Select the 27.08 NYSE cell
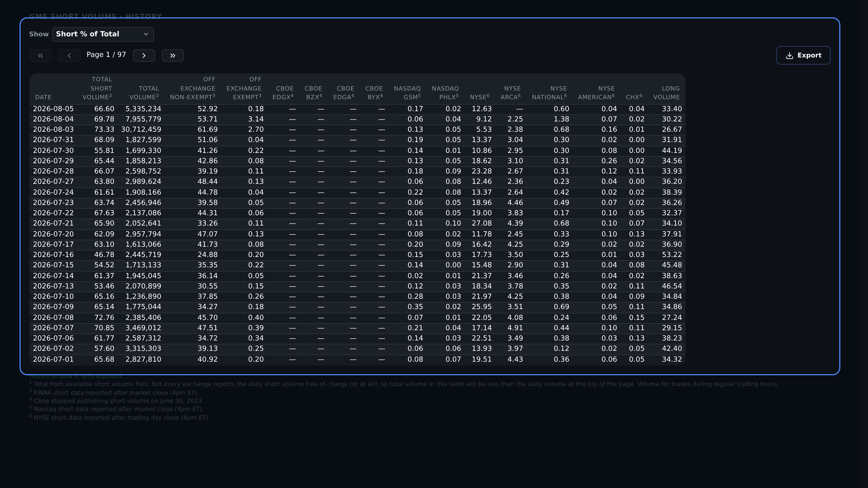This screenshot has height=488, width=868. tap(481, 223)
